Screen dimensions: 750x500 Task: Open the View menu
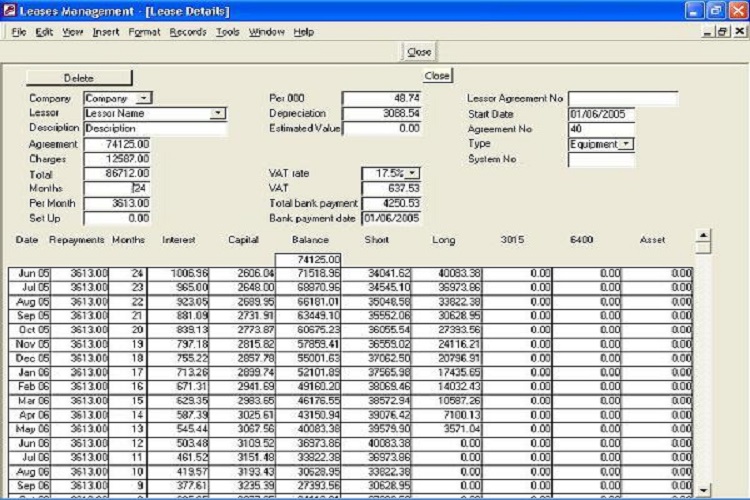click(72, 32)
